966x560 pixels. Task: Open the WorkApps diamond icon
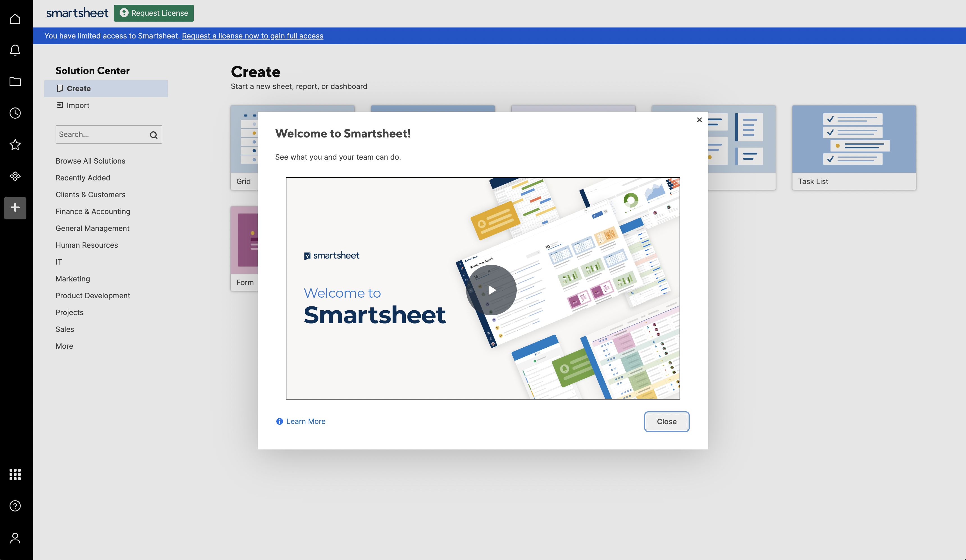15,176
